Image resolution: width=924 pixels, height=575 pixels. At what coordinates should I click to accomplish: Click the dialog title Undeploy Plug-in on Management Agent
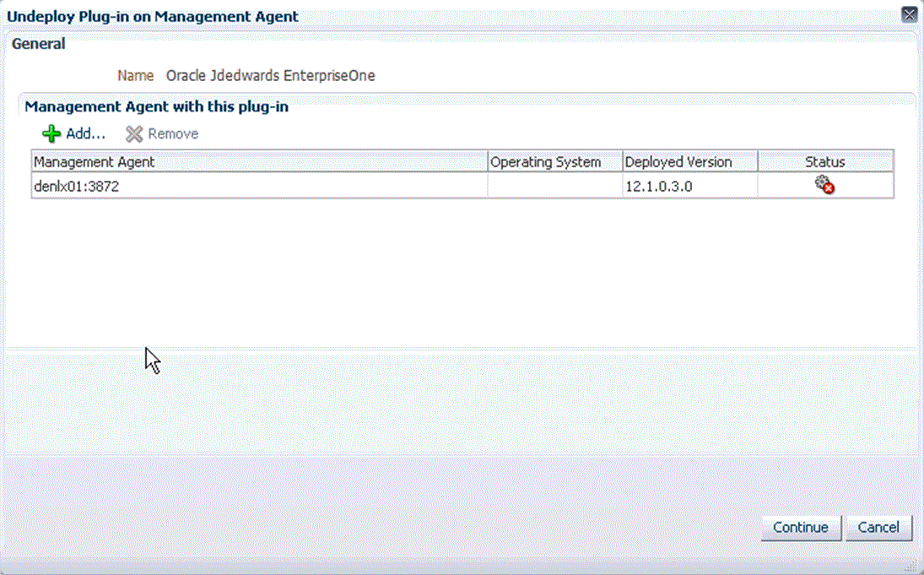click(153, 17)
